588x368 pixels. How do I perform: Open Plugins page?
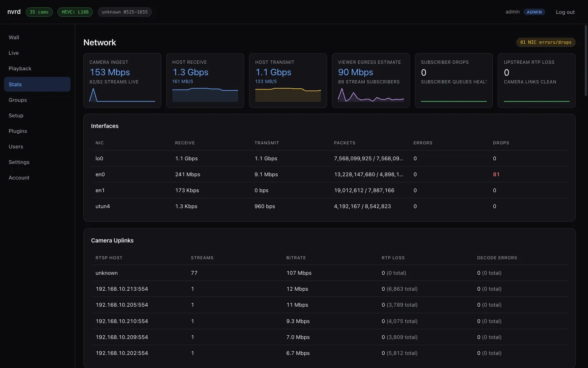[x=37, y=131]
